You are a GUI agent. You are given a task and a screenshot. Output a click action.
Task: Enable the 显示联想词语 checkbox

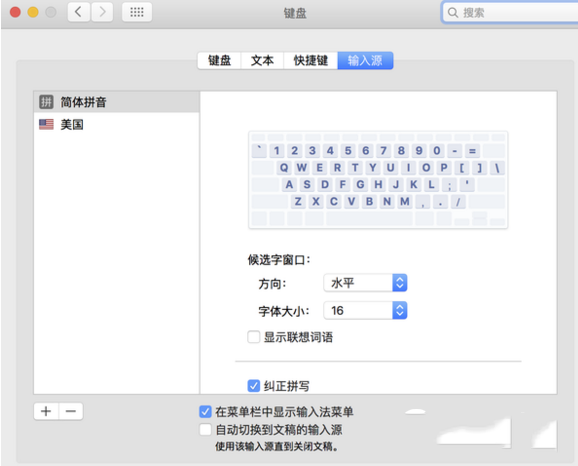pos(254,337)
